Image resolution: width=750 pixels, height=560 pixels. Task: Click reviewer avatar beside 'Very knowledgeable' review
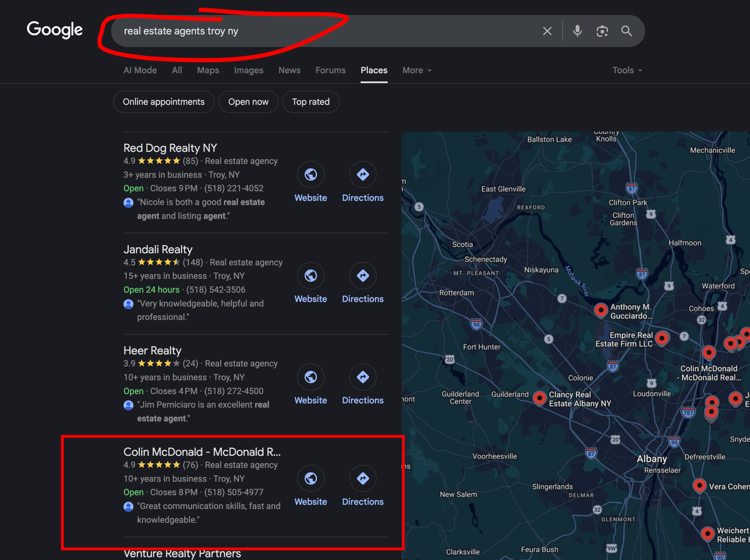[128, 304]
